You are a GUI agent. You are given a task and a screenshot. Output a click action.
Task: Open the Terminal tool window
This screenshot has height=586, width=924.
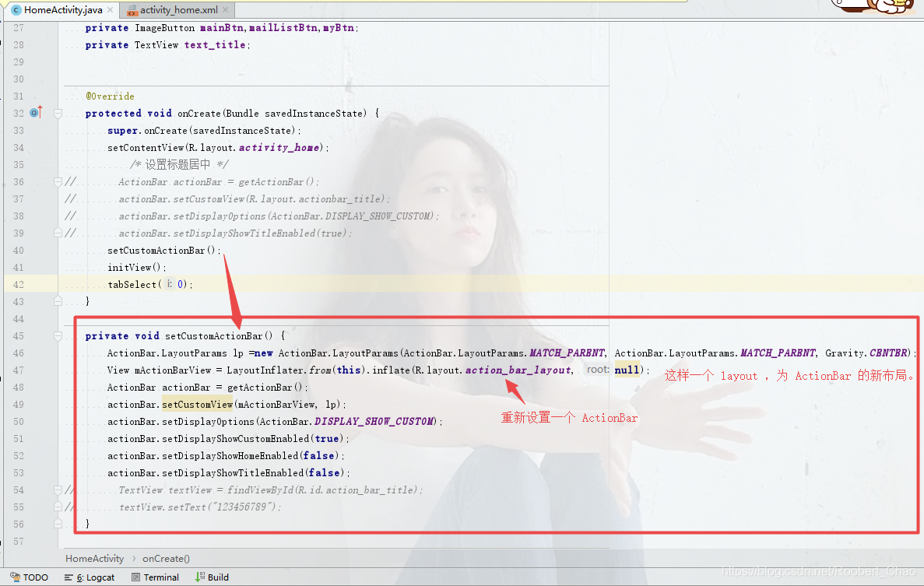155,577
